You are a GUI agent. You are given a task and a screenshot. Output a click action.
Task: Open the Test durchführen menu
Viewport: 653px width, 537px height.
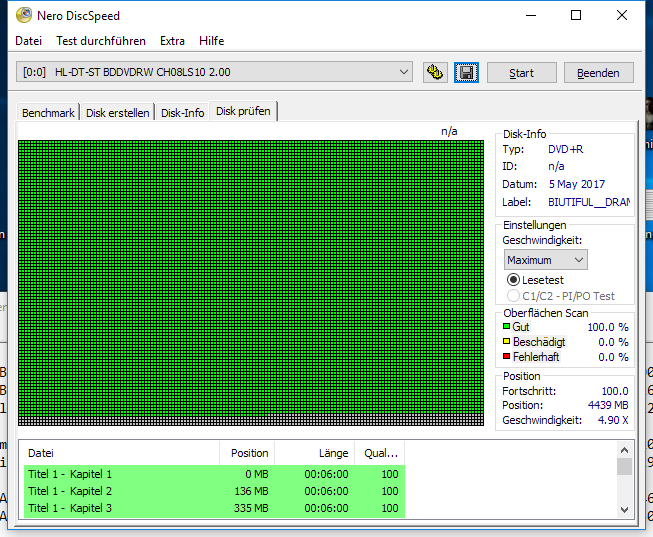click(x=101, y=41)
